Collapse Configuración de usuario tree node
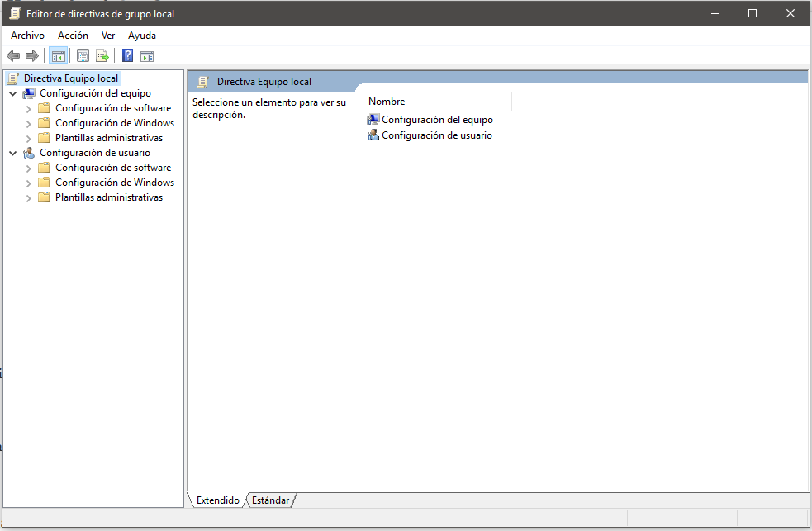The width and height of the screenshot is (812, 531). click(x=13, y=154)
